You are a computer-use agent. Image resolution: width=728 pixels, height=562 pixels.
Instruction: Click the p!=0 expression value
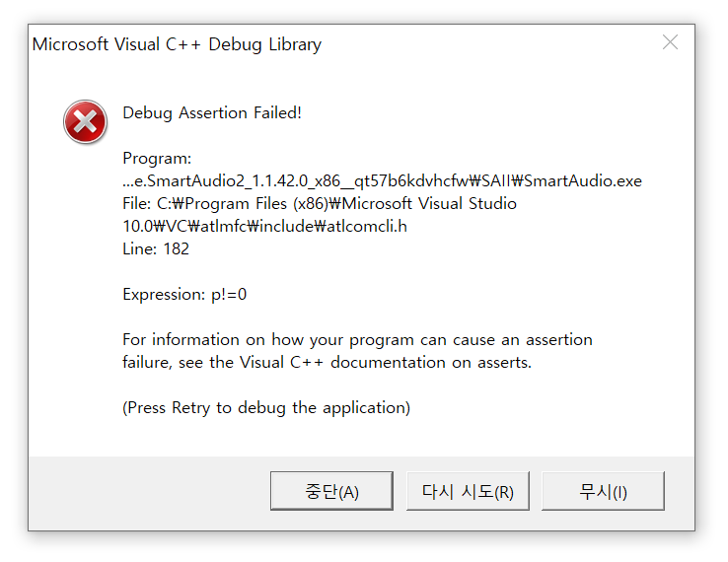pos(229,294)
